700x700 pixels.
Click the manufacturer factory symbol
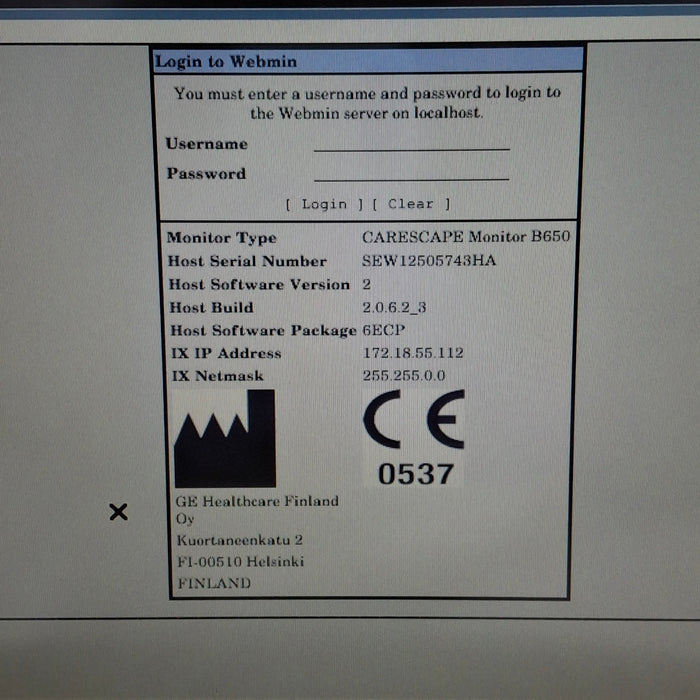tap(225, 438)
